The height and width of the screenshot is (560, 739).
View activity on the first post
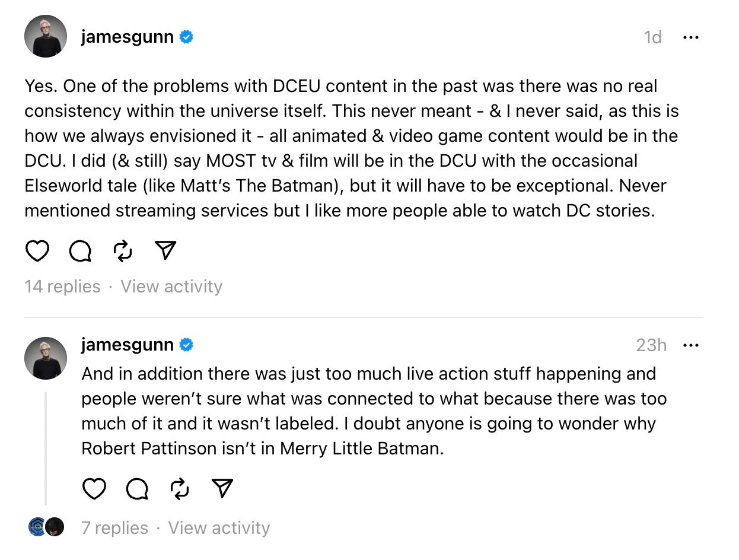(x=171, y=287)
